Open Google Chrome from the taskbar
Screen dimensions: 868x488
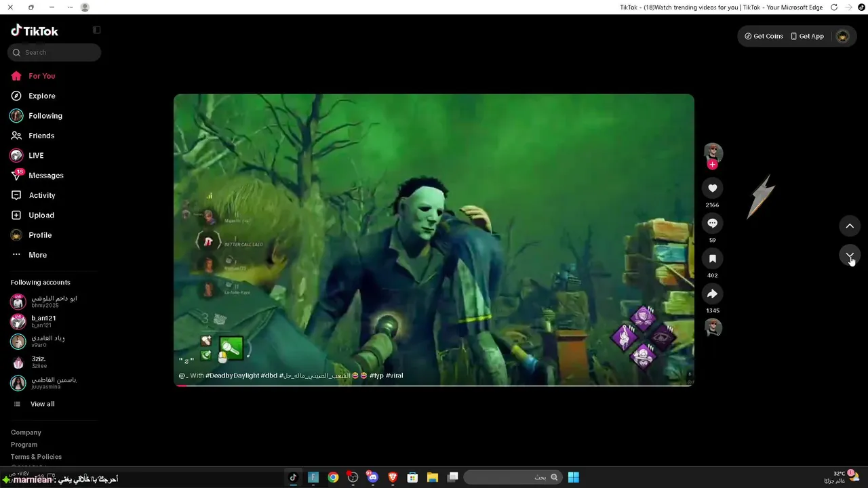pyautogui.click(x=333, y=477)
